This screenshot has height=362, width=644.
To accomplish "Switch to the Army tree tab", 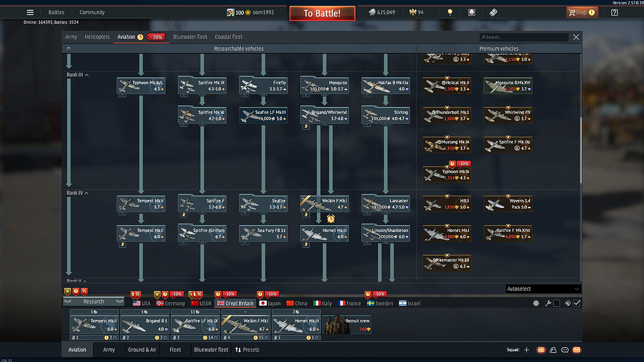I will pyautogui.click(x=71, y=37).
